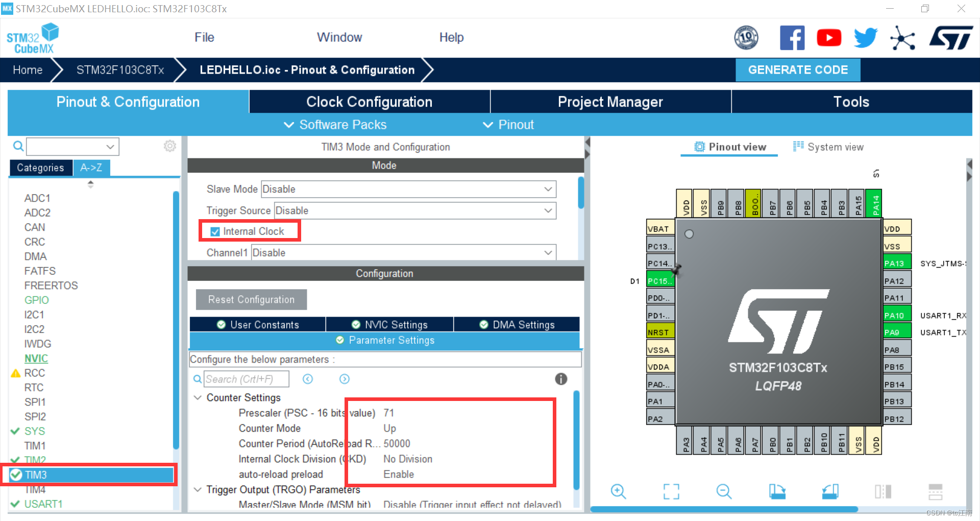Open the DMA Settings tab
980x521 pixels.
point(517,325)
